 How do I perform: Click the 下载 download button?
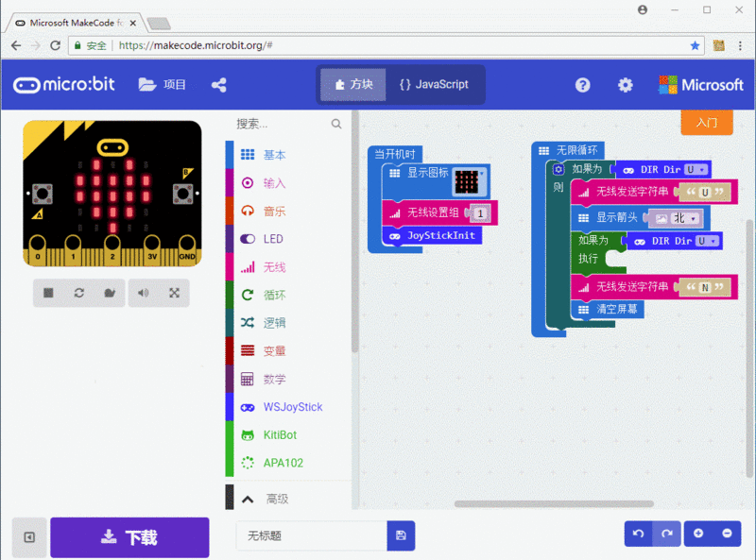(129, 537)
